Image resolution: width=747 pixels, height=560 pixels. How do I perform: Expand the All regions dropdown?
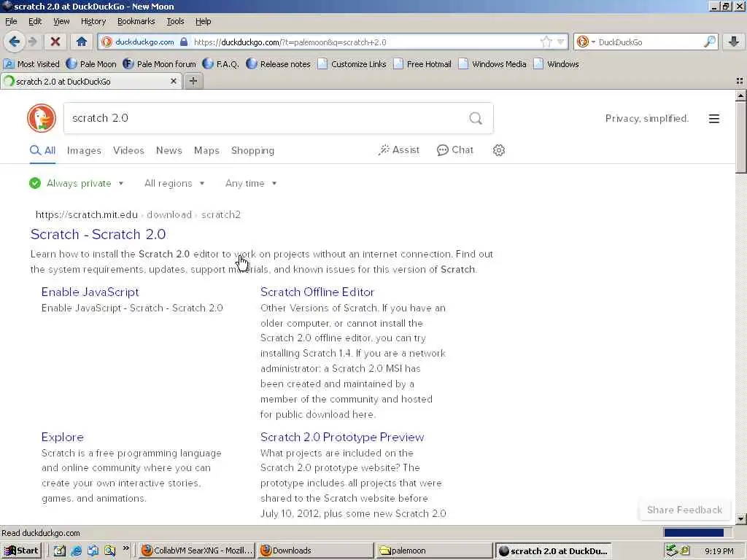pos(174,183)
